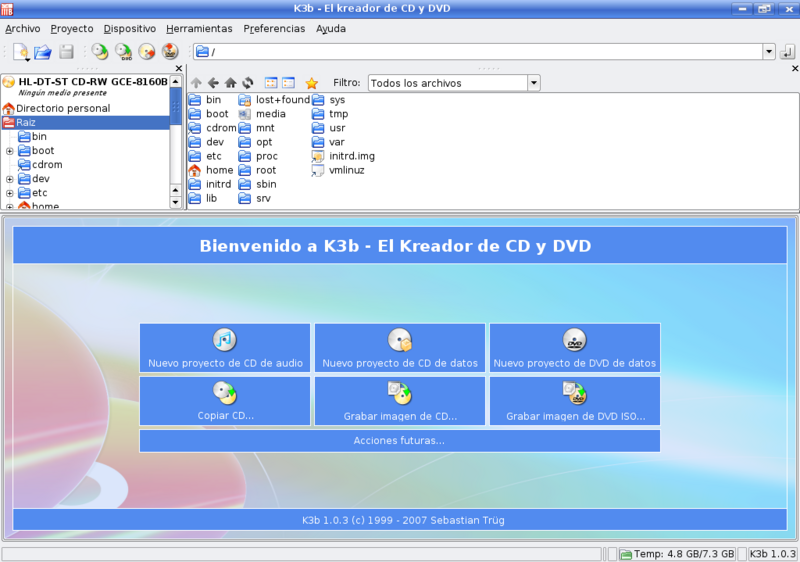Open the Proyecto menu
800x562 pixels.
[x=72, y=29]
